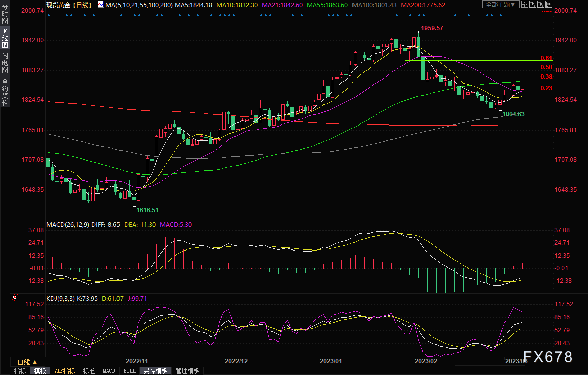Click the 0.38 Fibonacci level label
Image resolution: width=588 pixels, height=375 pixels.
546,76
